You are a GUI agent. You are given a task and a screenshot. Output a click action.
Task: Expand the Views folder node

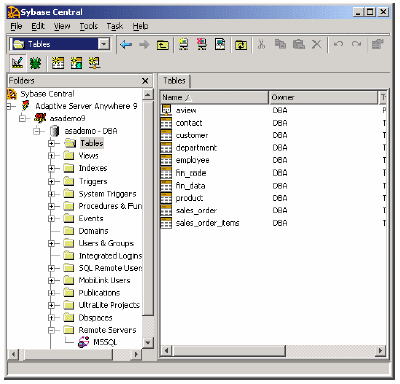click(x=51, y=156)
